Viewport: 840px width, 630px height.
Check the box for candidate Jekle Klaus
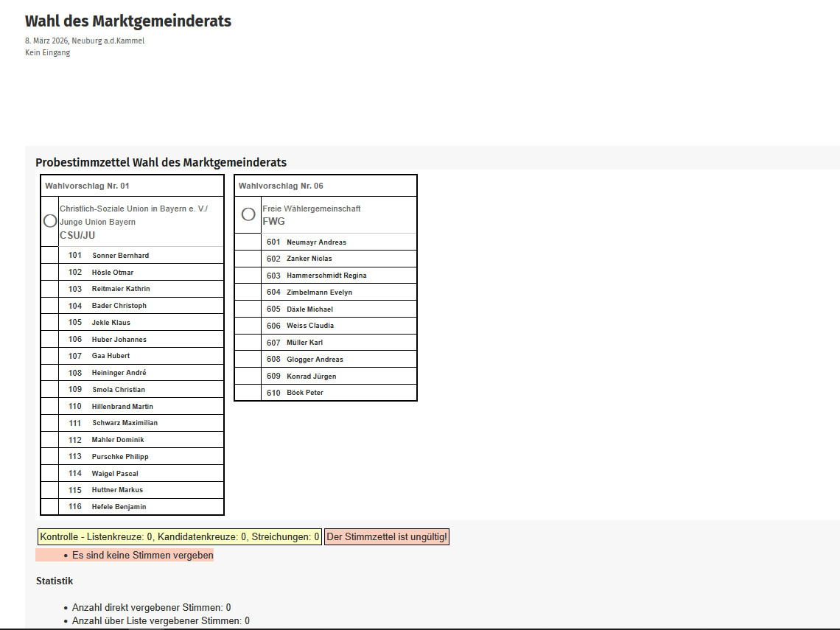50,323
